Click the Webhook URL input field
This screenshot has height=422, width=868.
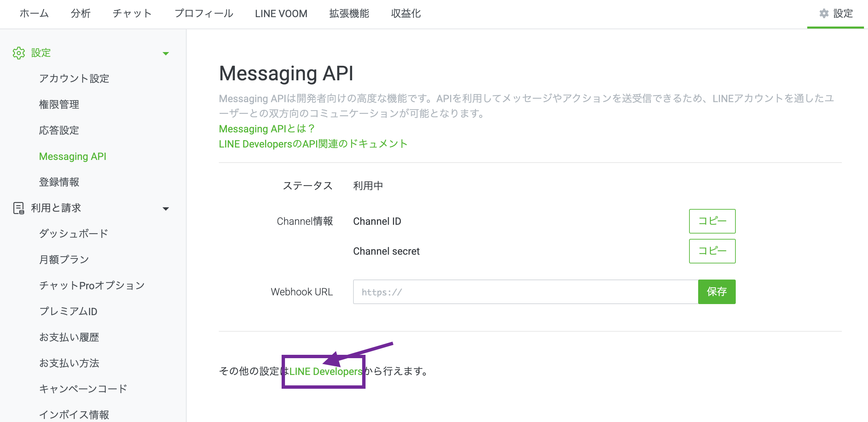click(x=526, y=292)
